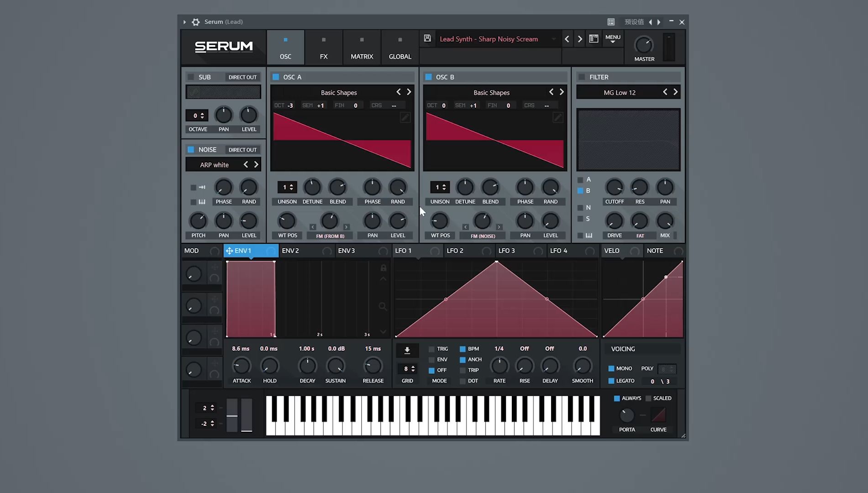Route noise N to filter

click(x=580, y=208)
